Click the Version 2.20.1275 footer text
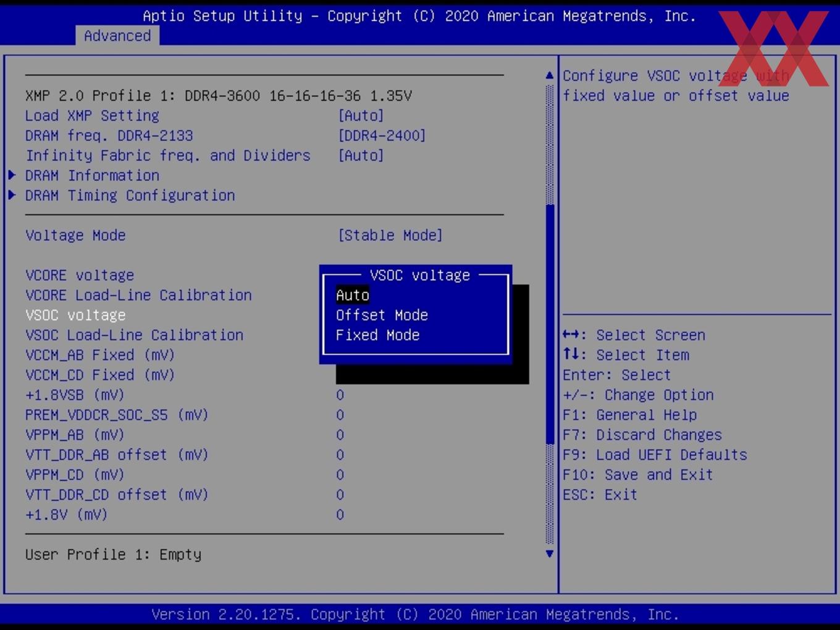Screen dimensions: 840x630 coord(415,615)
